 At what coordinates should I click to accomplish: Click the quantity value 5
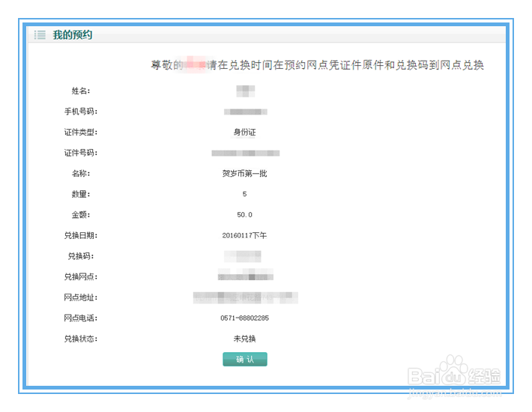pos(244,194)
